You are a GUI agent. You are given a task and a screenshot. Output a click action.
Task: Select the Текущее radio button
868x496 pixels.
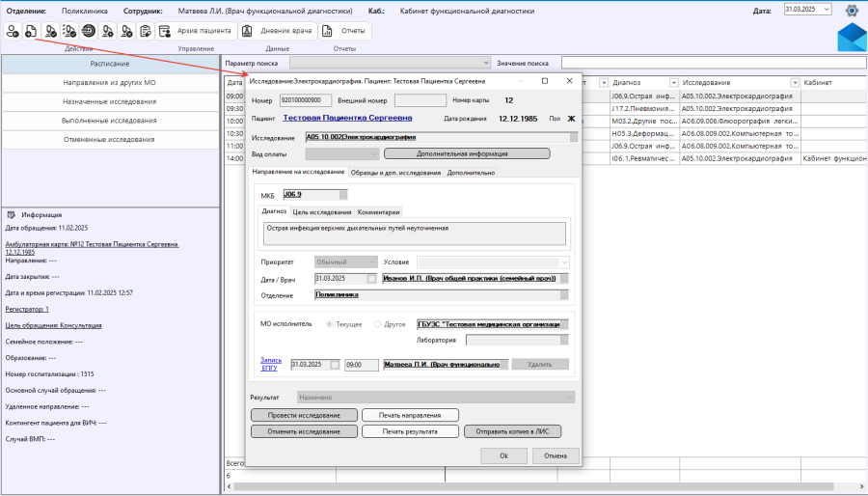click(330, 324)
